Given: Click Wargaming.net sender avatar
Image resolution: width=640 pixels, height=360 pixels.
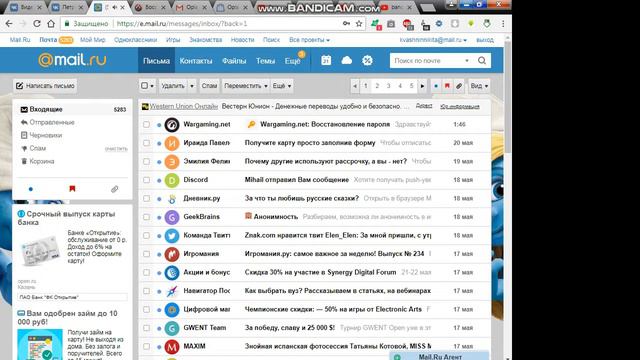Looking at the screenshot, I should coord(172,124).
